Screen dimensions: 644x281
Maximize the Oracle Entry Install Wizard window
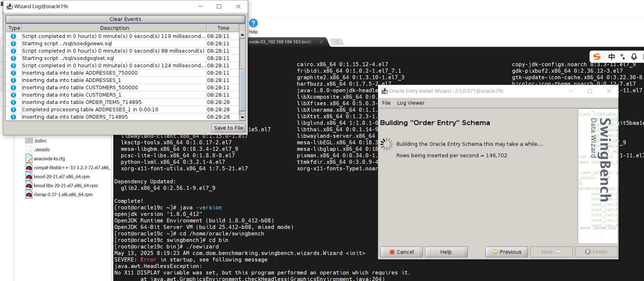pos(590,91)
